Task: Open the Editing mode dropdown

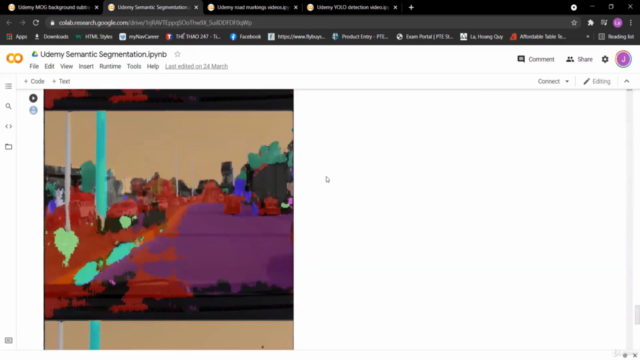Action: coord(597,81)
